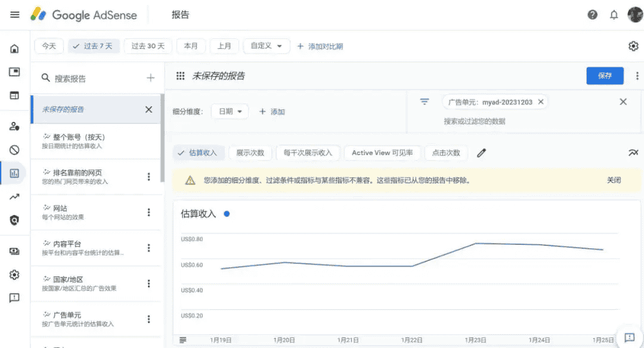Viewport: 644px width, 348px height.
Task: Switch to the 过去 30 天 tab
Action: point(148,45)
